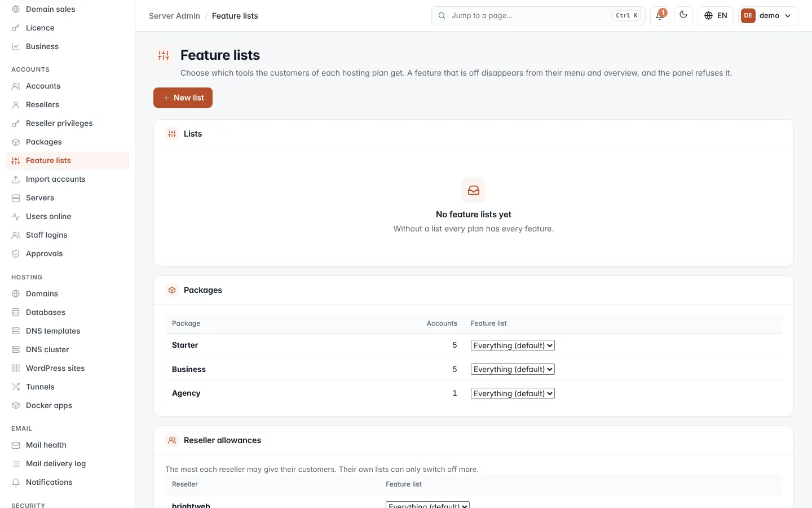Click the Starter package name
Image resolution: width=812 pixels, height=508 pixels.
pyautogui.click(x=185, y=345)
